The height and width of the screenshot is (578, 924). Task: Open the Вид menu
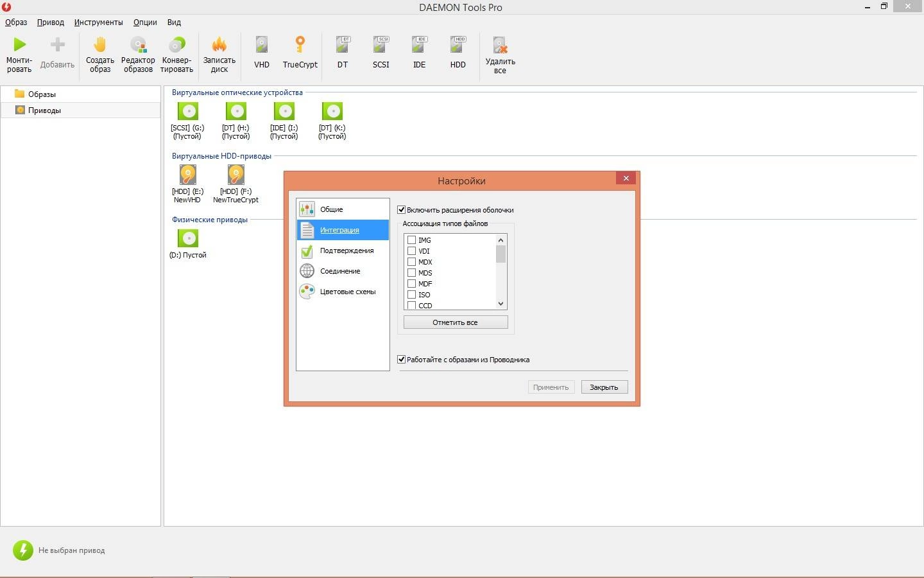coord(174,22)
